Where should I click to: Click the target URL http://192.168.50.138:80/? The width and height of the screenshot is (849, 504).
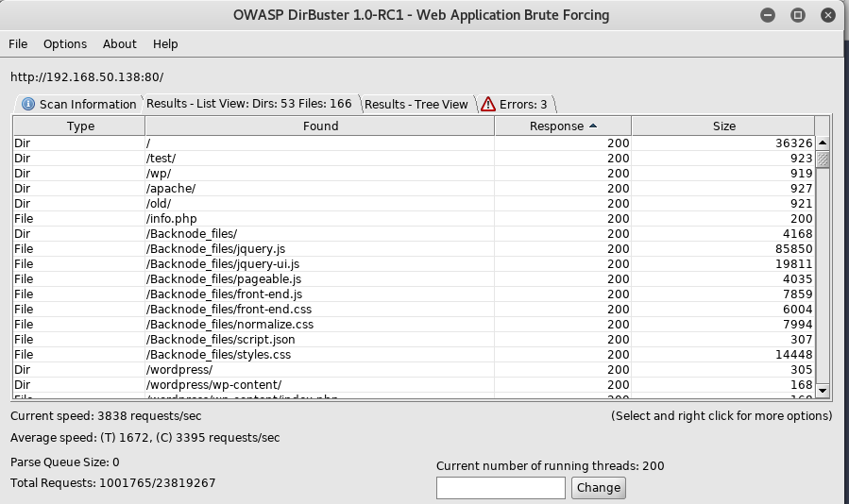point(87,76)
